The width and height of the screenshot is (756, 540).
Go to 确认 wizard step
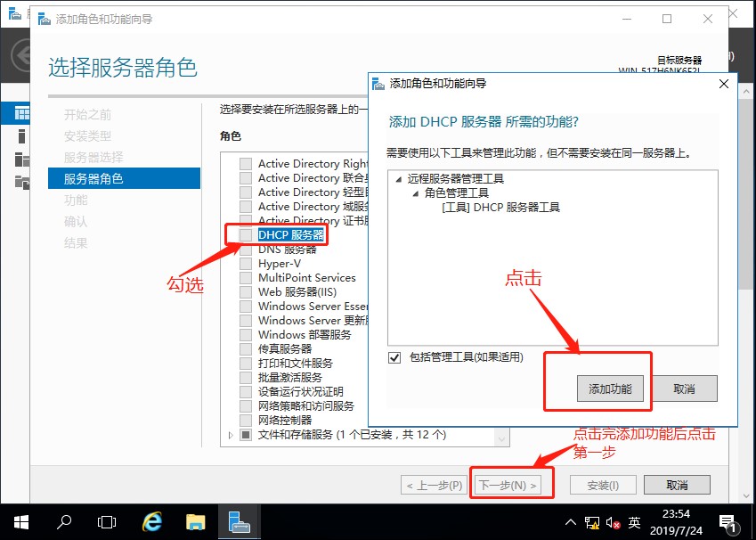76,222
